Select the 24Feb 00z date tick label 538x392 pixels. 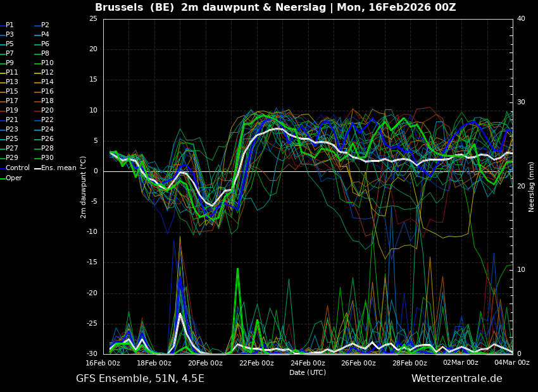click(x=308, y=363)
